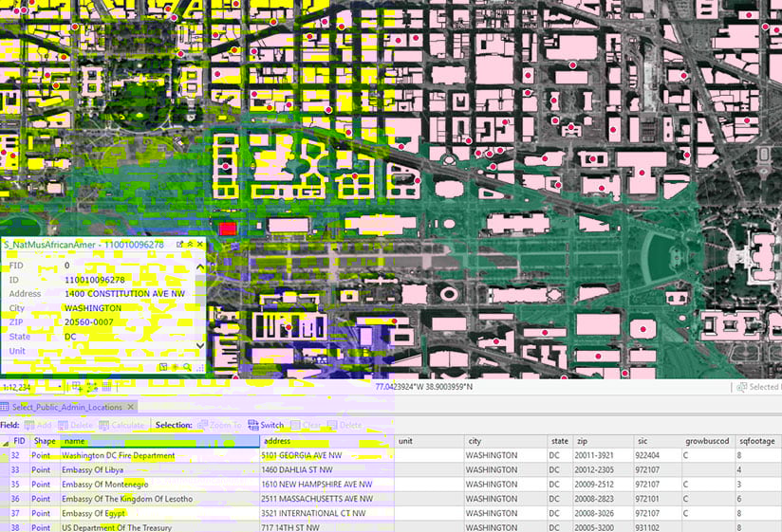782x532 pixels.
Task: Click the table corner select-all triangle
Action: (5, 442)
